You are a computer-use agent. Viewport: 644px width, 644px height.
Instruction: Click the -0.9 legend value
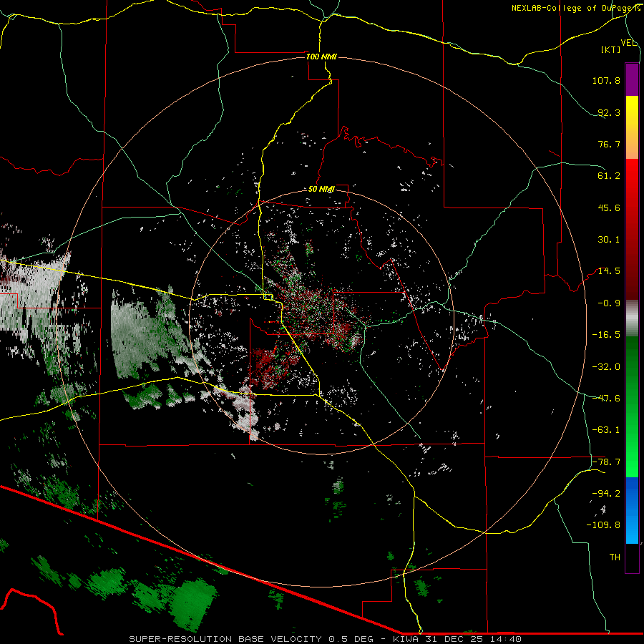[x=609, y=303]
